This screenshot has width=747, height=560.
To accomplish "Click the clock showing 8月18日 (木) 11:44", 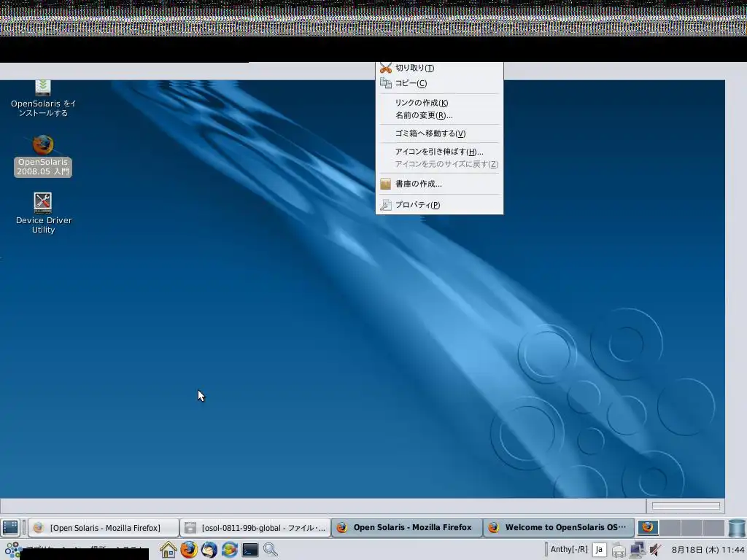I will (x=708, y=550).
